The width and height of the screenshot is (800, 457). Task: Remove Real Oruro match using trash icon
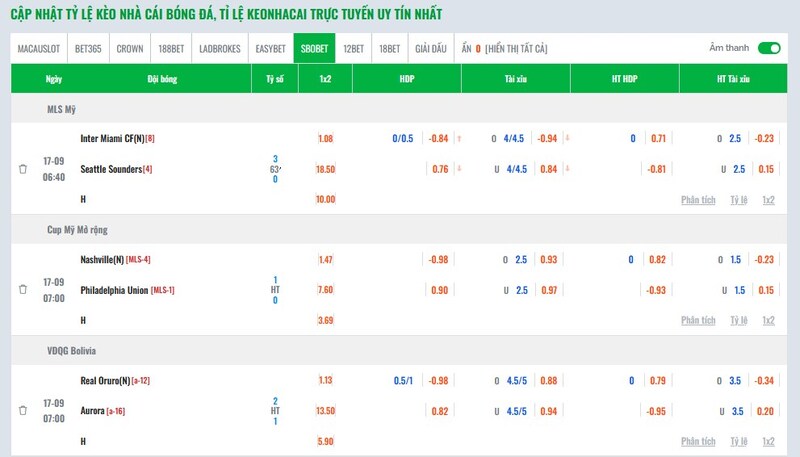pyautogui.click(x=22, y=410)
